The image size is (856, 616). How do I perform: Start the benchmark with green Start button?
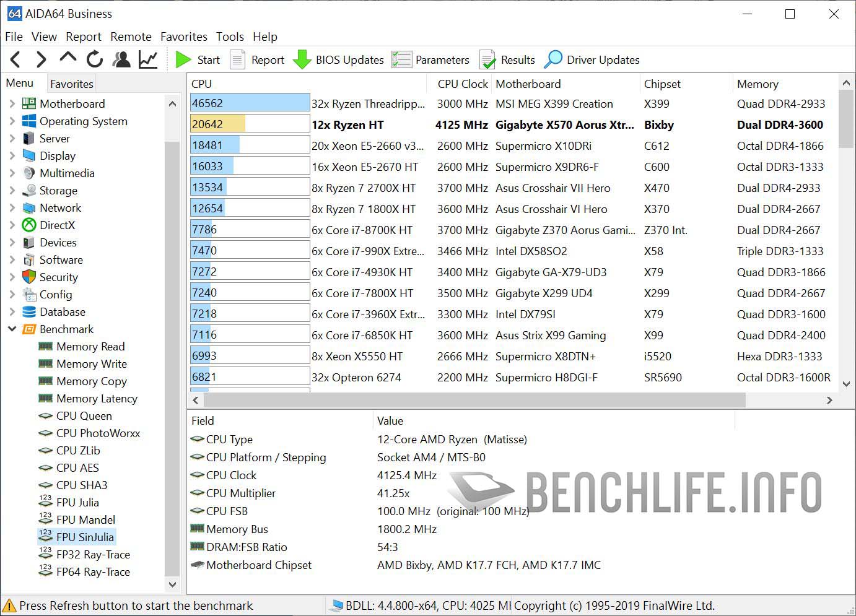[198, 60]
